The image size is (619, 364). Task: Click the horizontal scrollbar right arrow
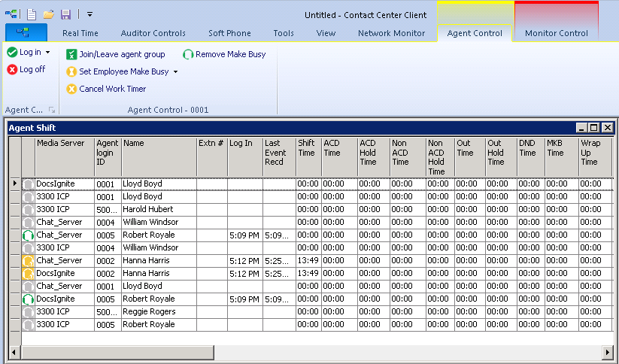[608, 351]
